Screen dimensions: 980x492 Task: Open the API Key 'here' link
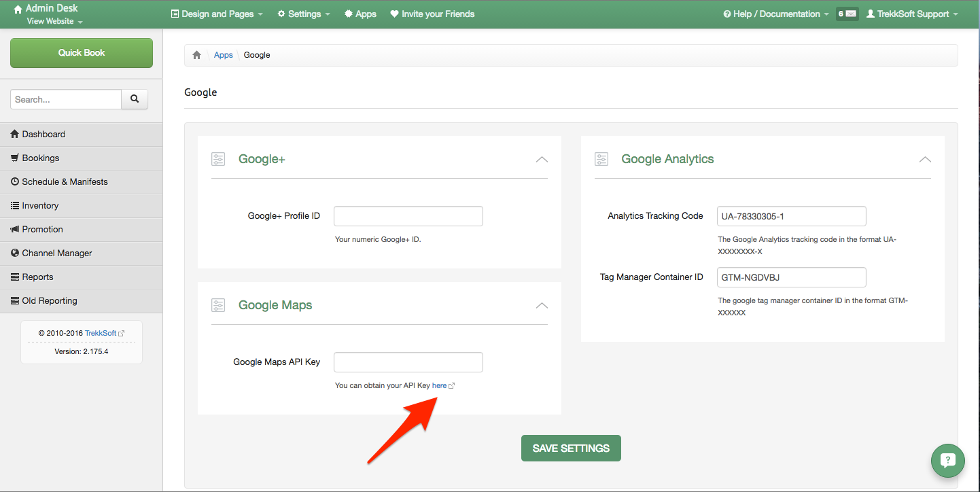click(440, 385)
